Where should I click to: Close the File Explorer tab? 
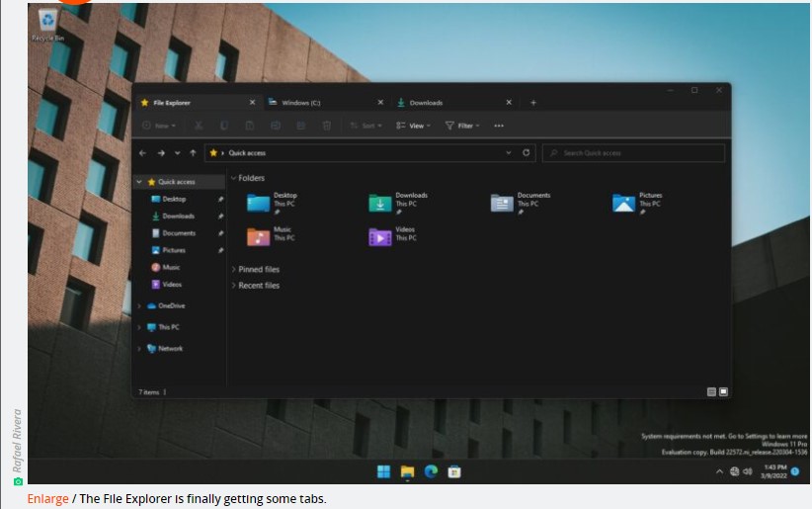[x=252, y=103]
